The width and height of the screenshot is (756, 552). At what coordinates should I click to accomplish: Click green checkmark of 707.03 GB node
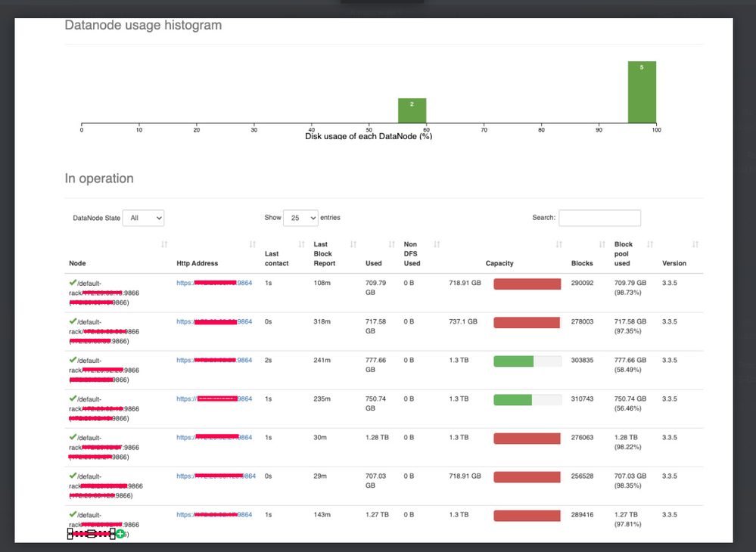tap(73, 476)
